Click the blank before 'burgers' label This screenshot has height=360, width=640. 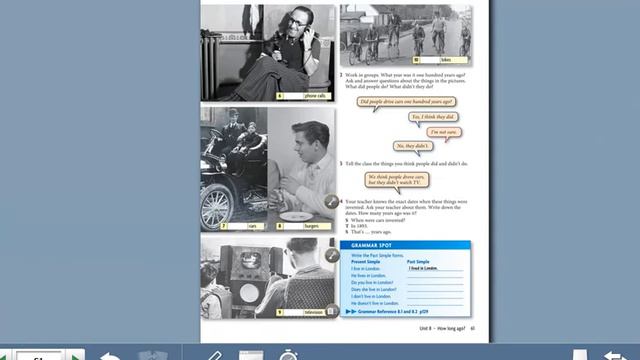pos(293,226)
